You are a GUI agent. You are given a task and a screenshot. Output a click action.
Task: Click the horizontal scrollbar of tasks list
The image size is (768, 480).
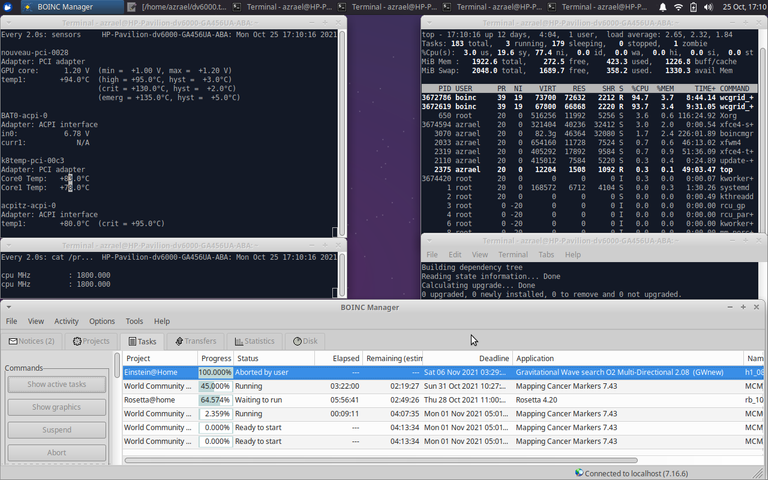(x=381, y=460)
